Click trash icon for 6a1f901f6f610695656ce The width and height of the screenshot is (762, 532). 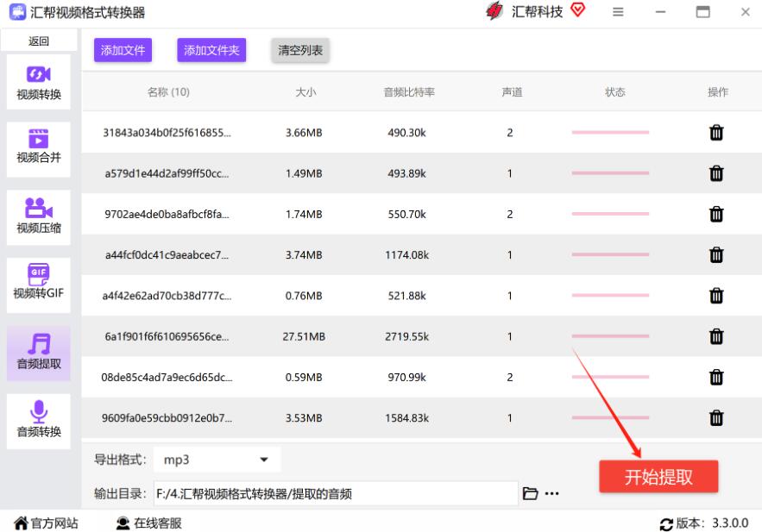click(716, 336)
